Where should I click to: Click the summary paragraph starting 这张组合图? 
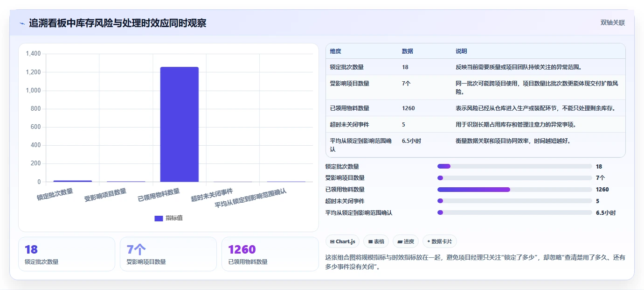point(475,262)
